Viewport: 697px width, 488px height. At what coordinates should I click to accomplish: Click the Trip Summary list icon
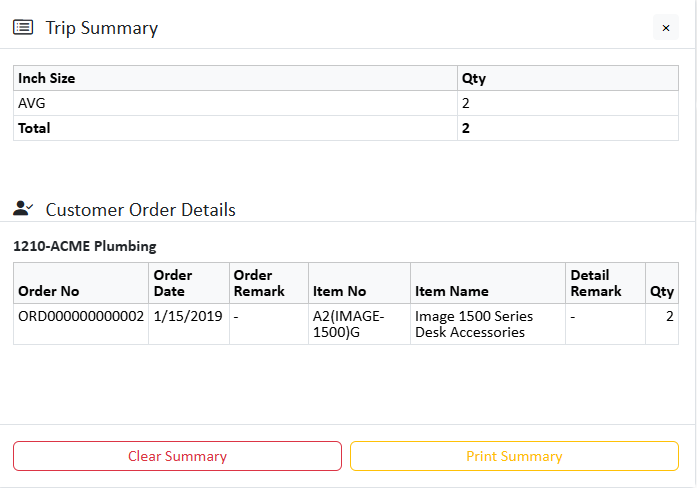click(22, 28)
